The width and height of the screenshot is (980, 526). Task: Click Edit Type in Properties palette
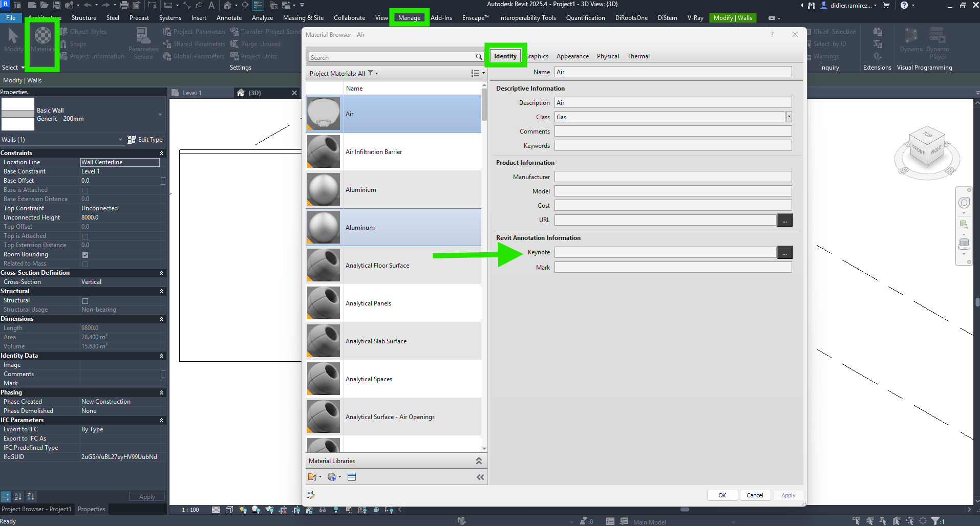point(145,140)
